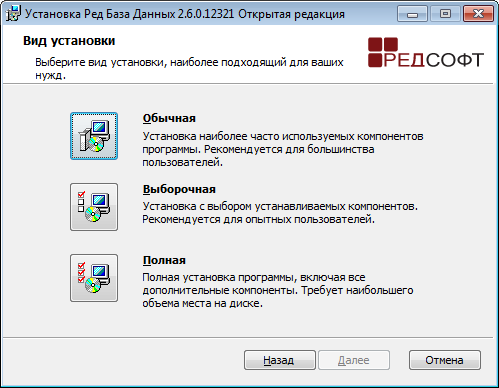Click the Выборочная heading label

pos(179,189)
